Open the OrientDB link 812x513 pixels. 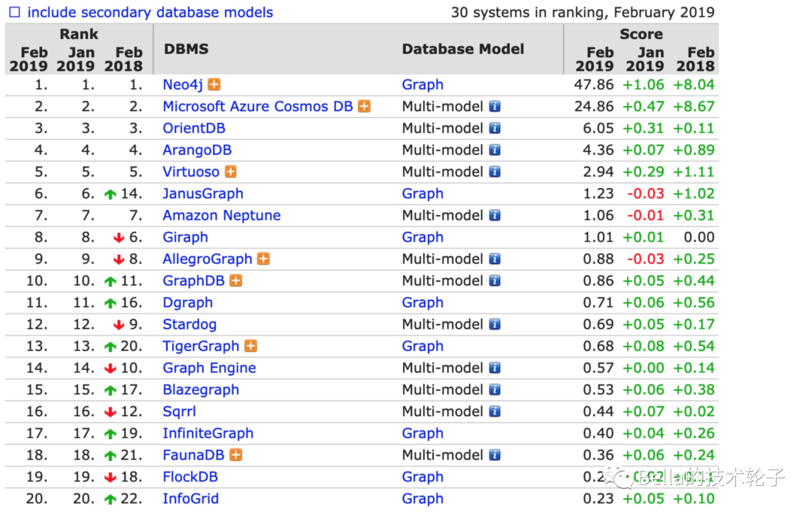[x=194, y=128]
